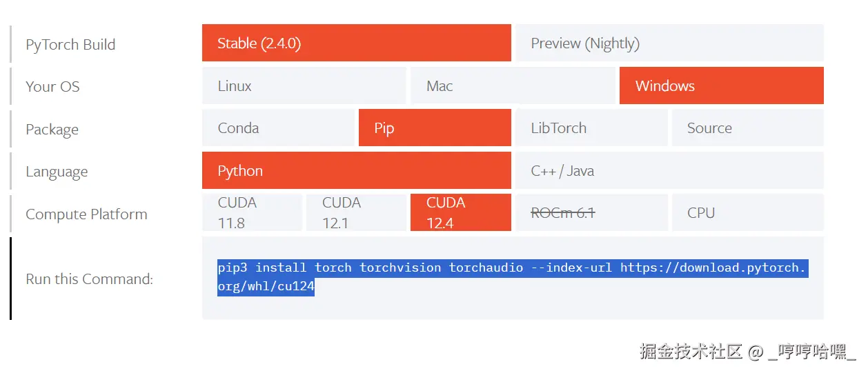Choose the Preview (Nightly) build

click(x=669, y=43)
